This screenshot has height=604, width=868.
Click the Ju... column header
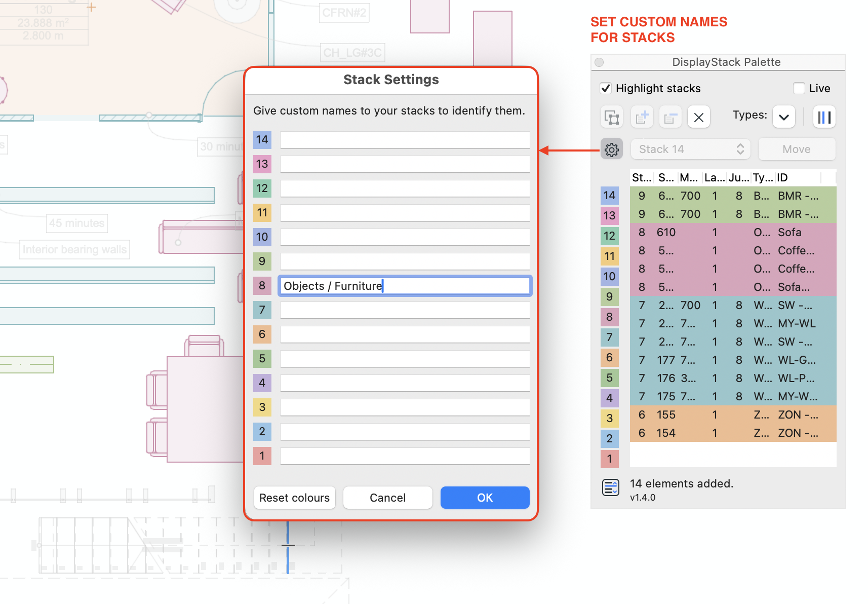(x=739, y=178)
